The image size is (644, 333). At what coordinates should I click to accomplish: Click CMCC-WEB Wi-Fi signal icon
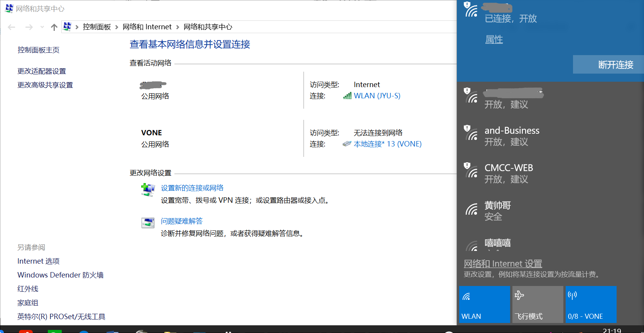click(x=471, y=170)
